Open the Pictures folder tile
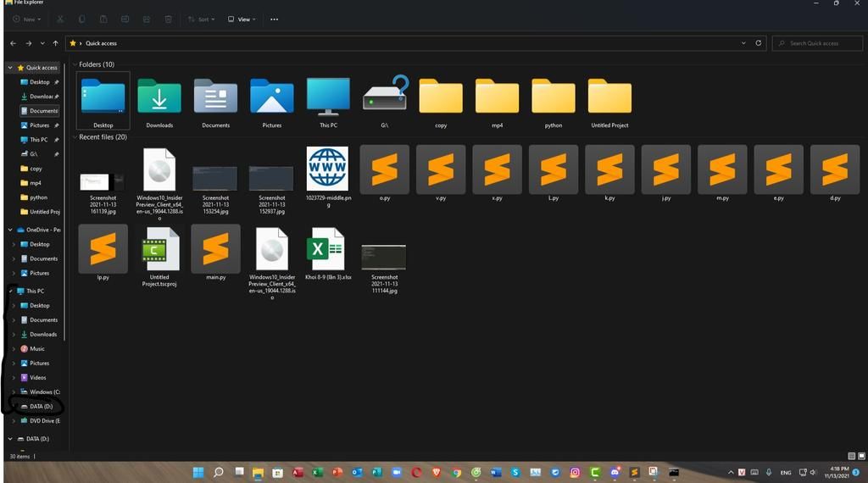868x483 pixels. point(272,103)
